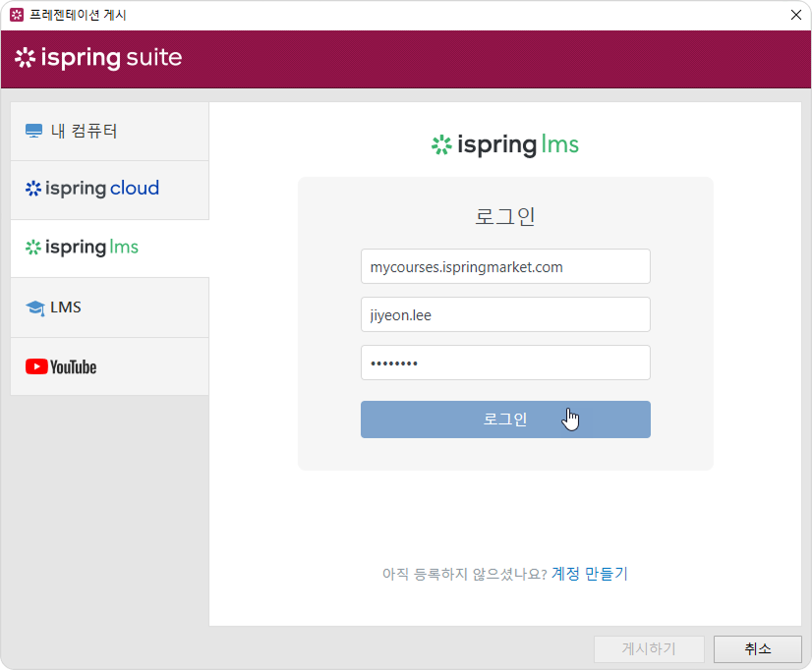The width and height of the screenshot is (812, 670).
Task: Choose the YouTube publishing tab label
Action: click(x=74, y=367)
